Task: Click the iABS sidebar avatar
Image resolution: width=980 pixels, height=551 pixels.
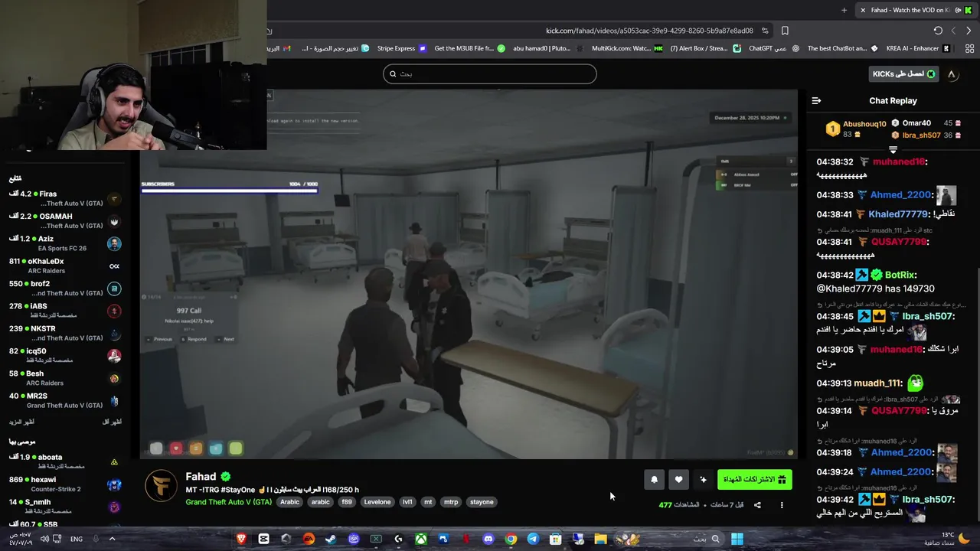Action: [x=114, y=311]
